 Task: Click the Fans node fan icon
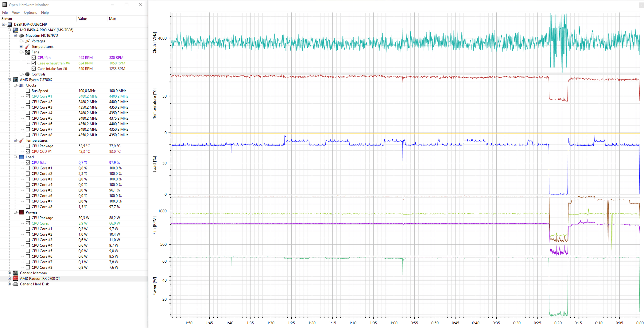(x=27, y=52)
